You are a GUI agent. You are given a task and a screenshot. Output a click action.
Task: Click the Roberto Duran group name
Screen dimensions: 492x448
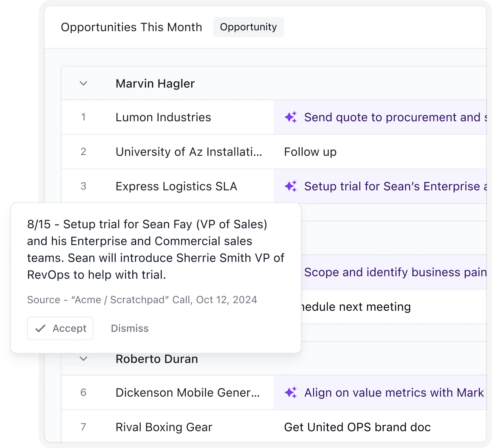(x=157, y=359)
